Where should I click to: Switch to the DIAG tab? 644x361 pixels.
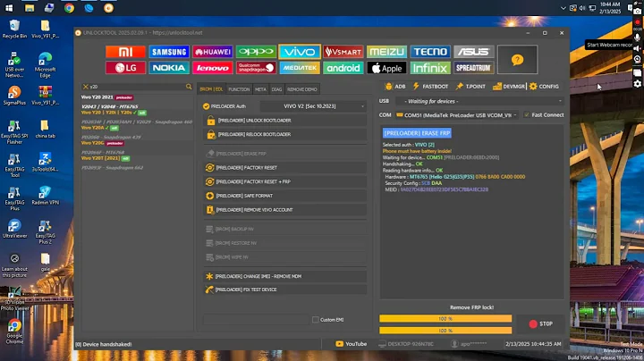point(276,89)
